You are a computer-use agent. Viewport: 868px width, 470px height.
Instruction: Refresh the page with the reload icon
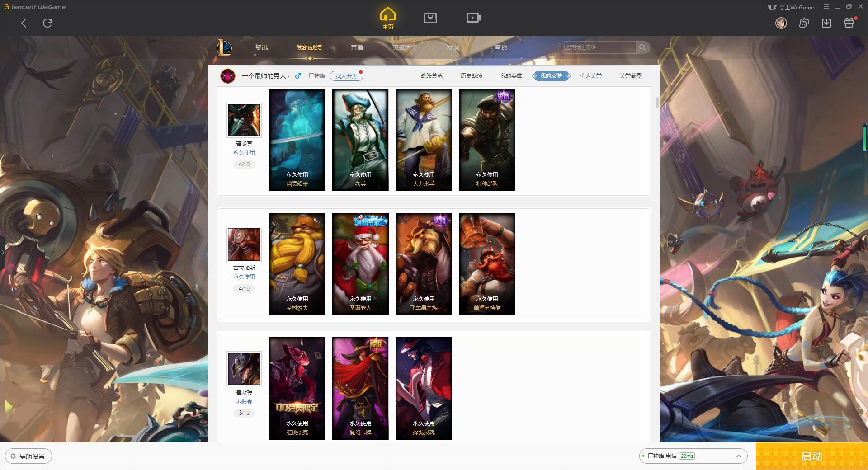click(47, 23)
